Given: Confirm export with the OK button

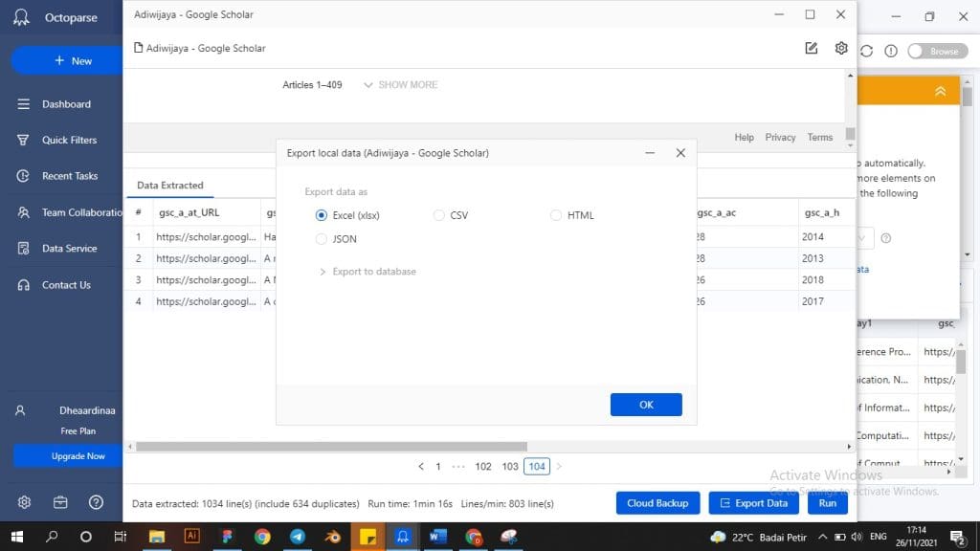Looking at the screenshot, I should tap(646, 405).
